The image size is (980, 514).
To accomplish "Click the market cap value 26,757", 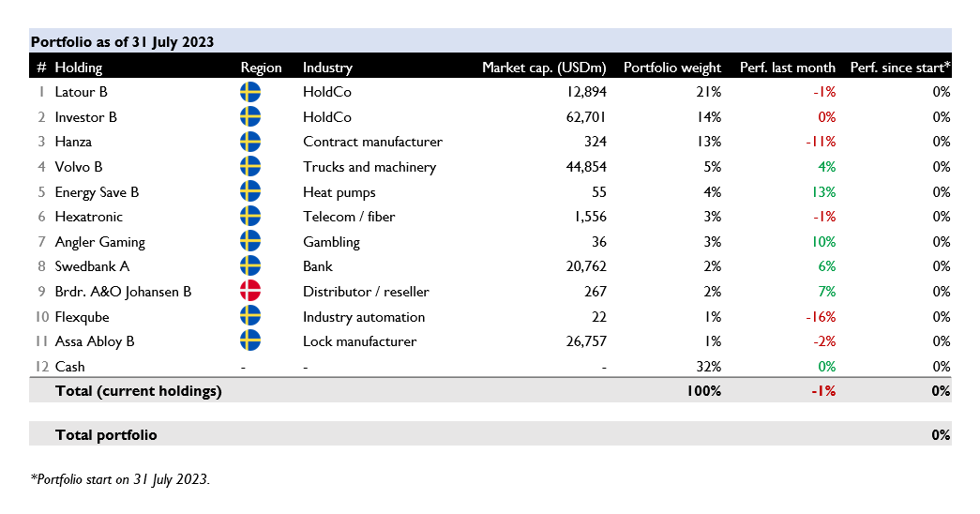I will 586,341.
